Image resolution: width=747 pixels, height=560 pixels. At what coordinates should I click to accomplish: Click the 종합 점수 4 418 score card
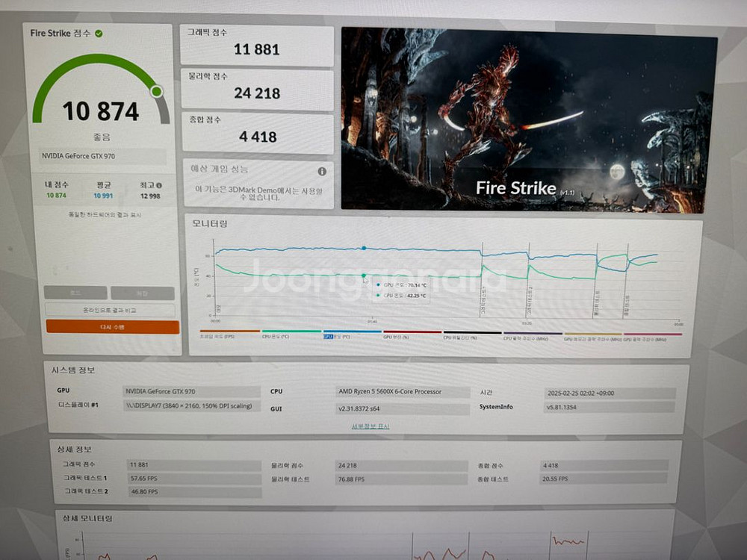[258, 133]
